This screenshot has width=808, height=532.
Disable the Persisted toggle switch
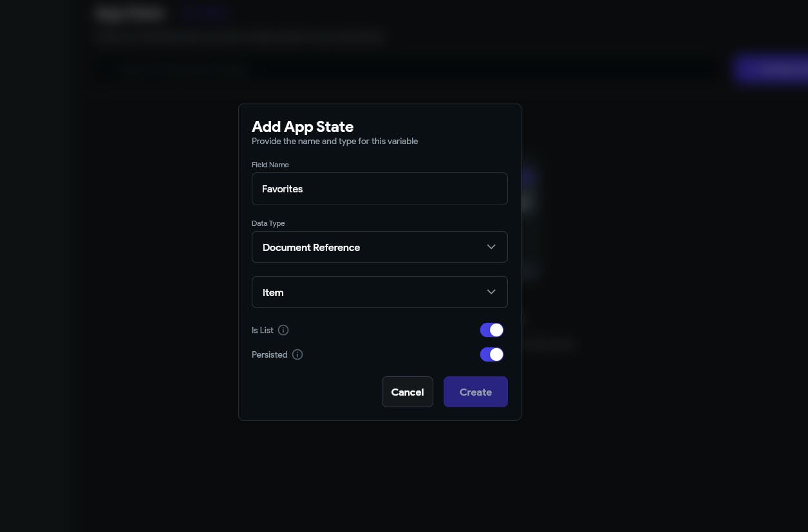point(492,354)
